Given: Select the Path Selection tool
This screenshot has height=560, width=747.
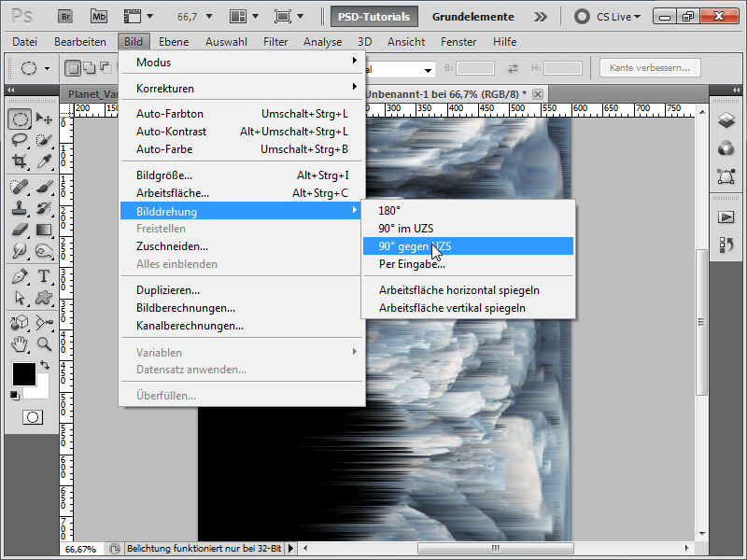Looking at the screenshot, I should (x=20, y=298).
